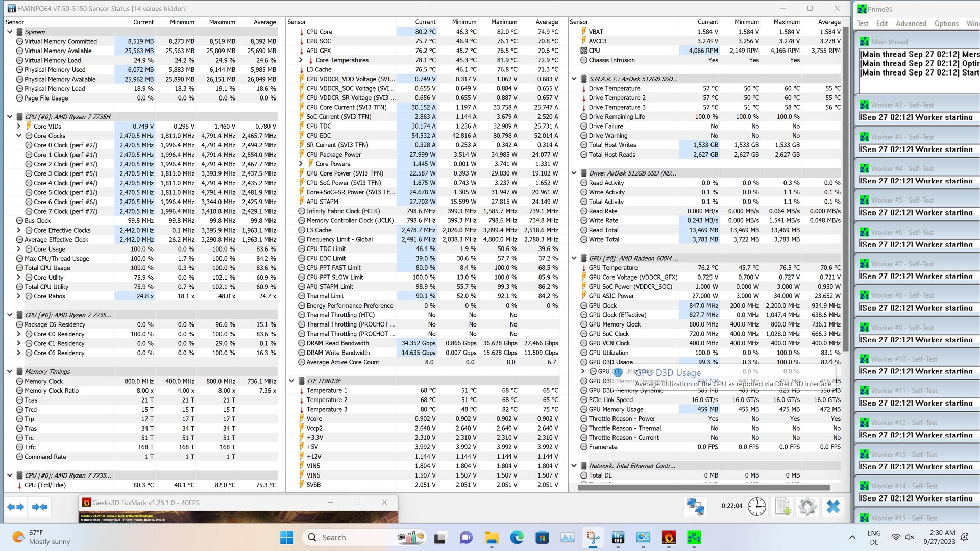Open the Advanced menu in Prime95
This screenshot has width=980, height=551.
[x=911, y=23]
